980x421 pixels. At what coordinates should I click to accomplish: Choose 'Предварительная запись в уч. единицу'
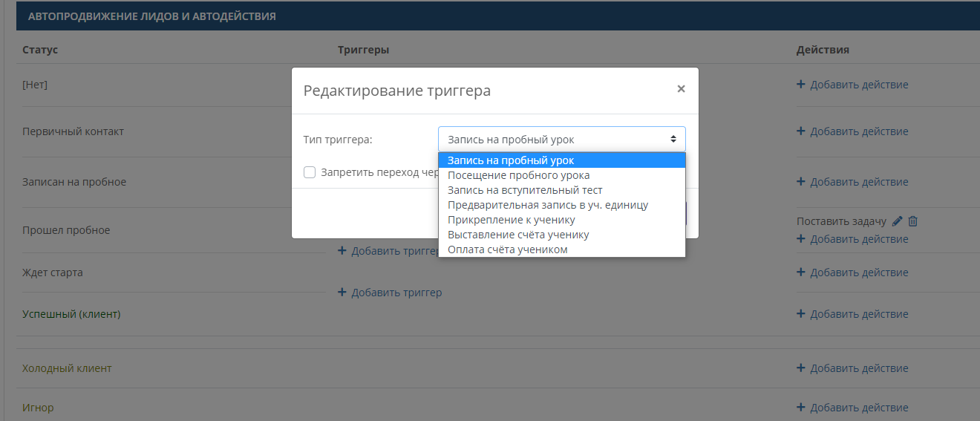562,205
